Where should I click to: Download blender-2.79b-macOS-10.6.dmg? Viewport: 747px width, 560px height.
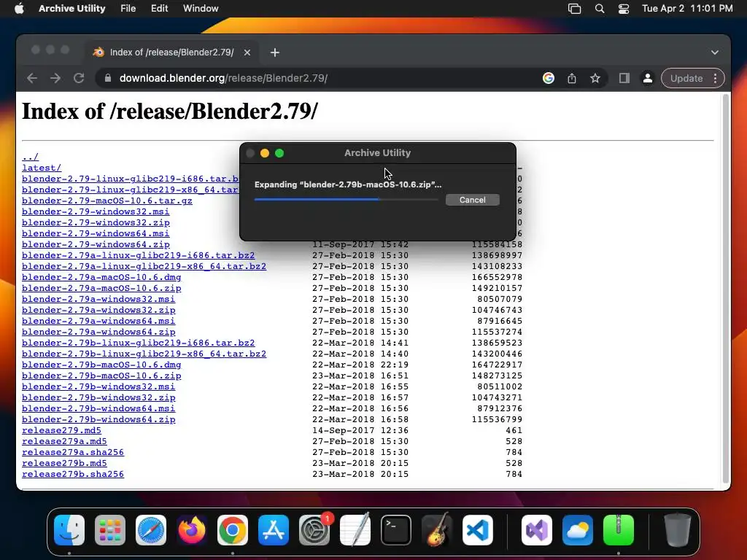point(101,365)
